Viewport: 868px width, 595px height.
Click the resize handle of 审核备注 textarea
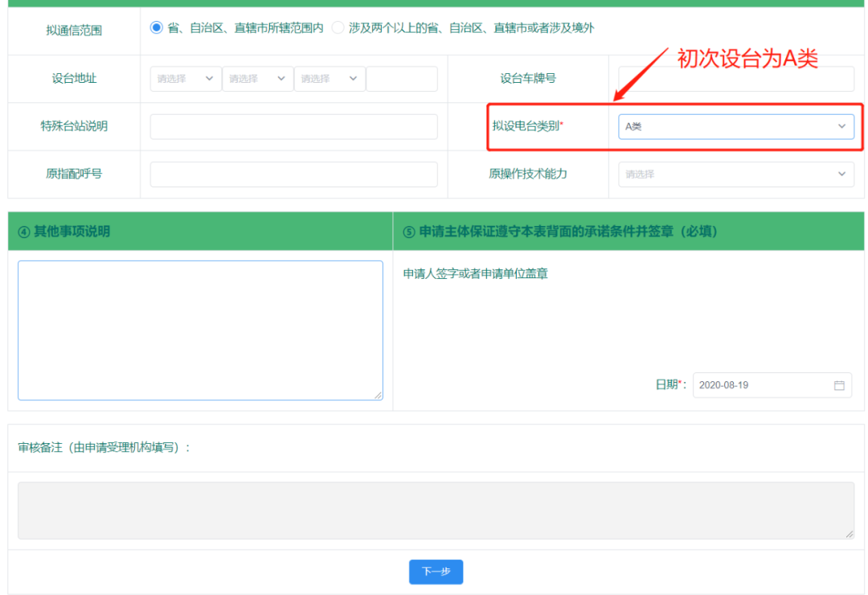click(x=849, y=534)
